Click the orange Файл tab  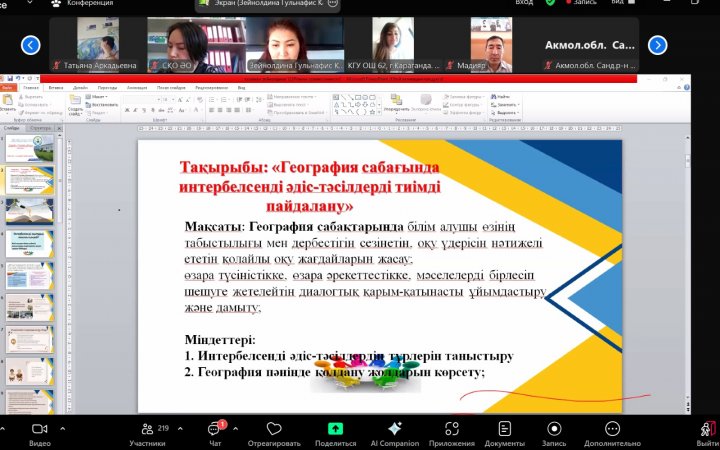pos(6,87)
